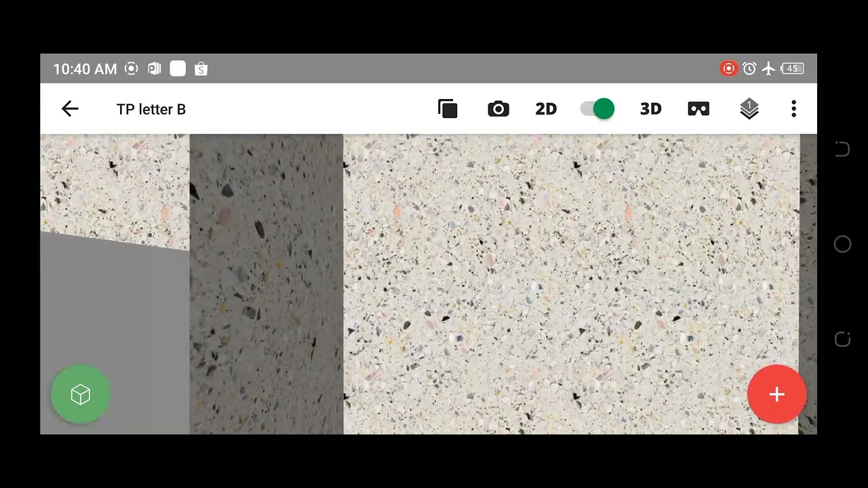The image size is (868, 488).
Task: Tap the Android home circle button
Action: 842,244
